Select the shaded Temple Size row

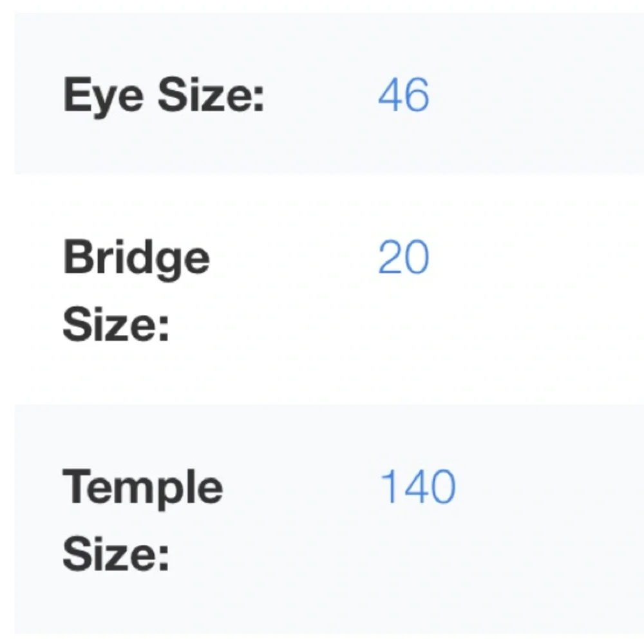pos(329,519)
